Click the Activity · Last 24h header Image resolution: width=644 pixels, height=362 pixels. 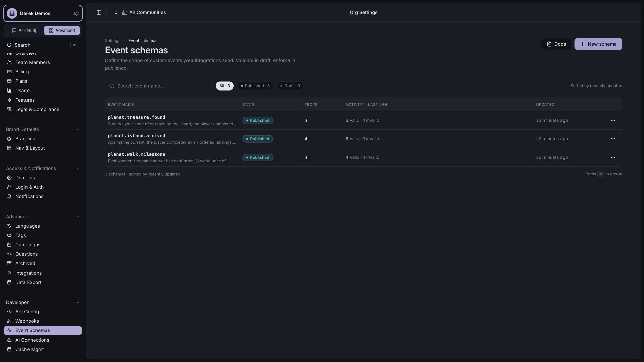pos(366,105)
